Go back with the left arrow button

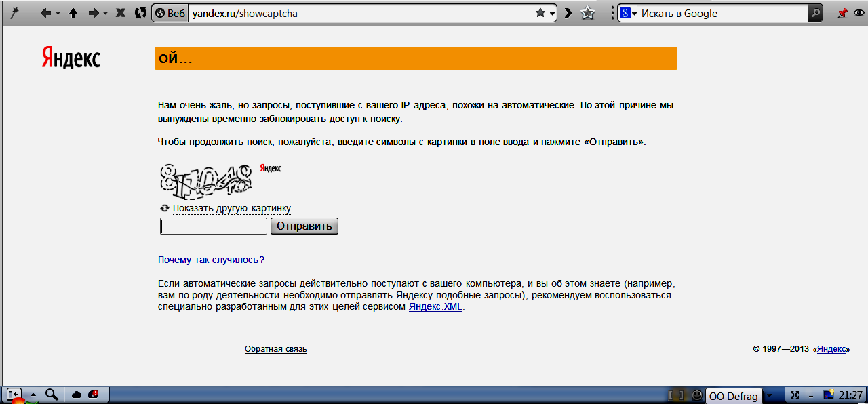(45, 13)
